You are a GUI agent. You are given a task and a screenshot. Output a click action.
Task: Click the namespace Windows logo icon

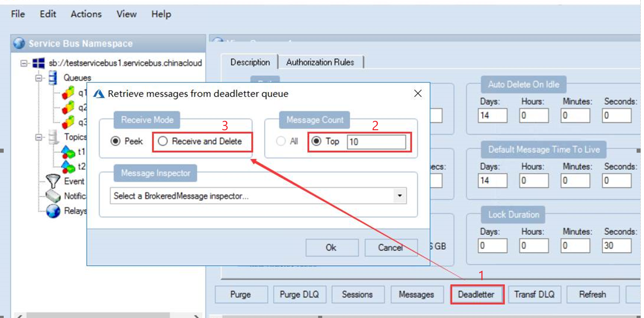(38, 63)
